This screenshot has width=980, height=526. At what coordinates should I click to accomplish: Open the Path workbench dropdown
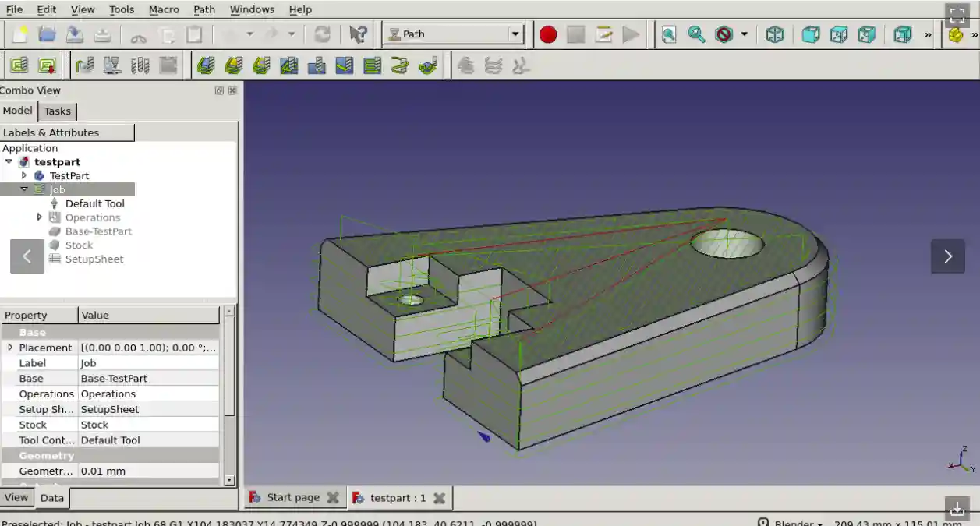(515, 34)
